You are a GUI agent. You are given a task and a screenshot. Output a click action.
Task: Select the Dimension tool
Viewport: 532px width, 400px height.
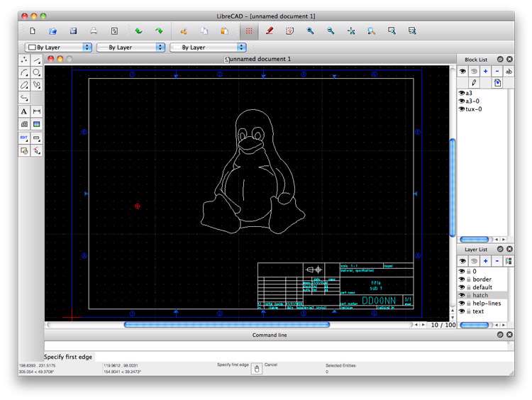pyautogui.click(x=37, y=111)
